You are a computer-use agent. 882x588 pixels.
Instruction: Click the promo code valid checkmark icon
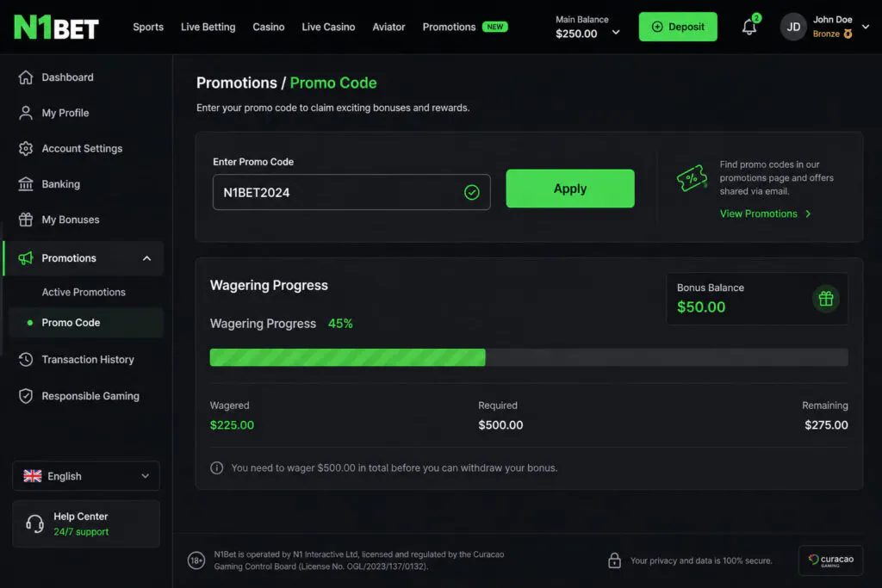coord(472,192)
